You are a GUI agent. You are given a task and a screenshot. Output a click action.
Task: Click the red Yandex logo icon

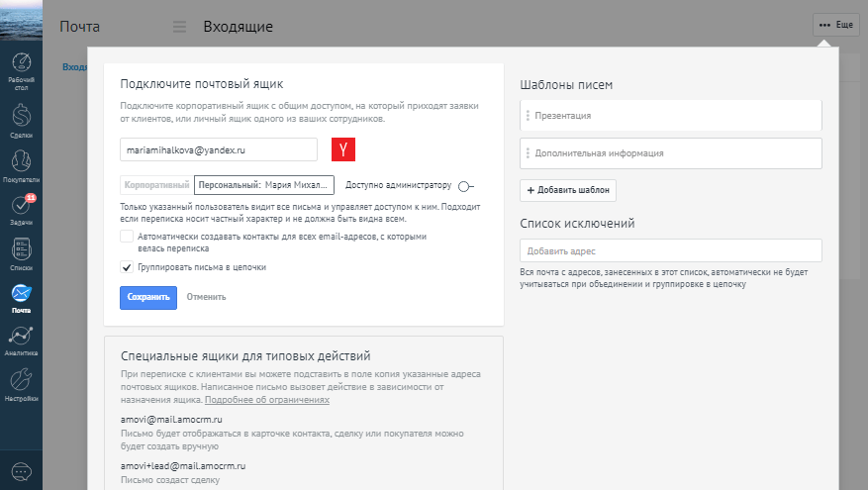342,149
